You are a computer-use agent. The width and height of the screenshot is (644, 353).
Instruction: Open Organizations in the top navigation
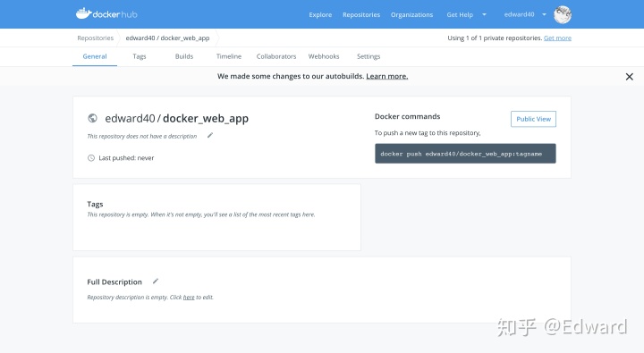[x=412, y=15]
